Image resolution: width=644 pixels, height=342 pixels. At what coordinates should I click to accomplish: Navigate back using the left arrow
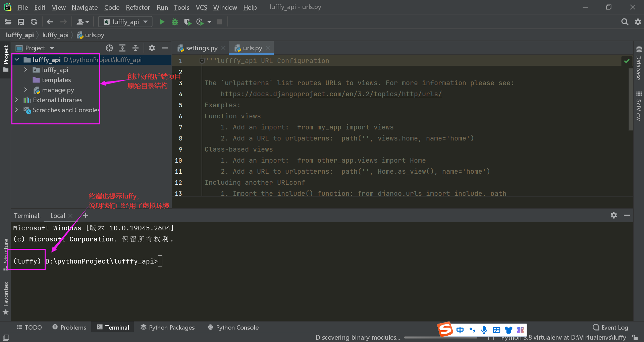coord(50,22)
